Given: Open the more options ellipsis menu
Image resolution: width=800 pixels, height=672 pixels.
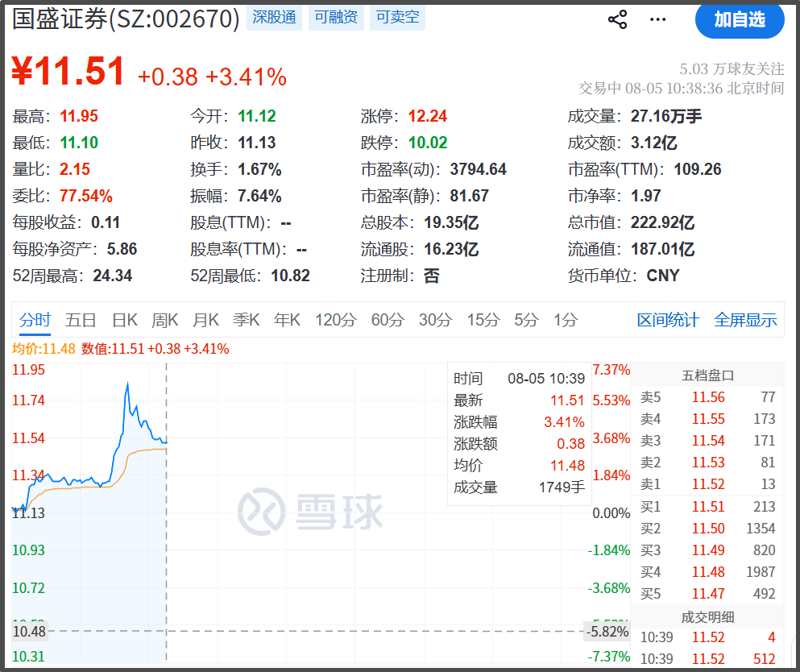Looking at the screenshot, I should point(657,20).
